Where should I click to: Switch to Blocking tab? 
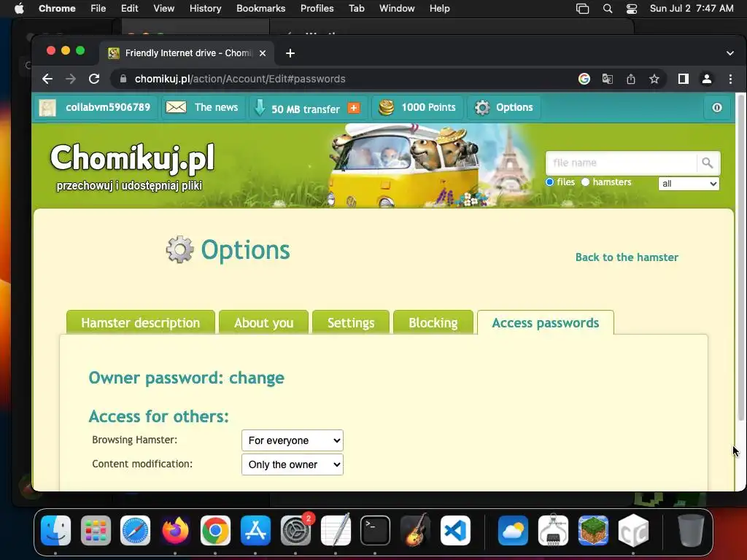point(433,322)
